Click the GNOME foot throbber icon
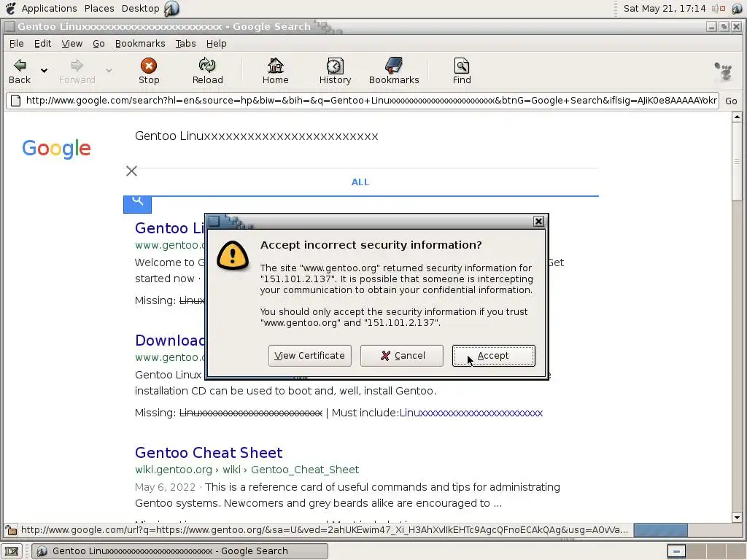Viewport: 747px width, 560px height. (x=724, y=71)
